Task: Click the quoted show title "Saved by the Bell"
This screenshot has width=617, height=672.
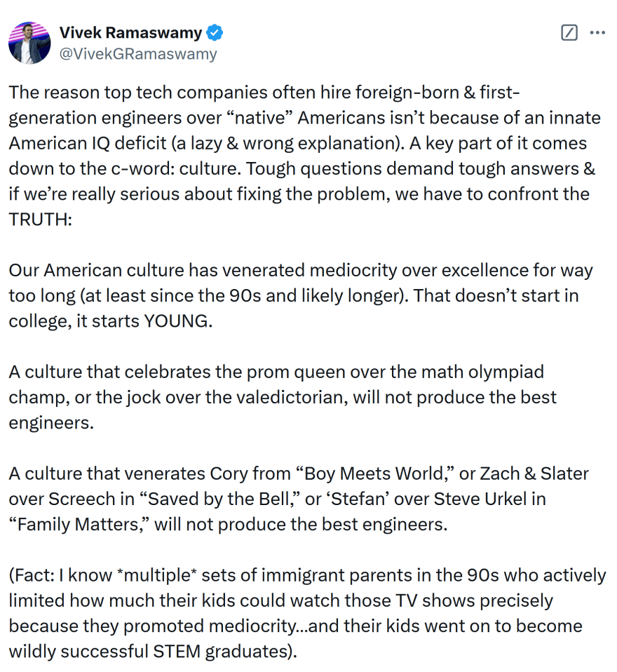Action: (217, 499)
